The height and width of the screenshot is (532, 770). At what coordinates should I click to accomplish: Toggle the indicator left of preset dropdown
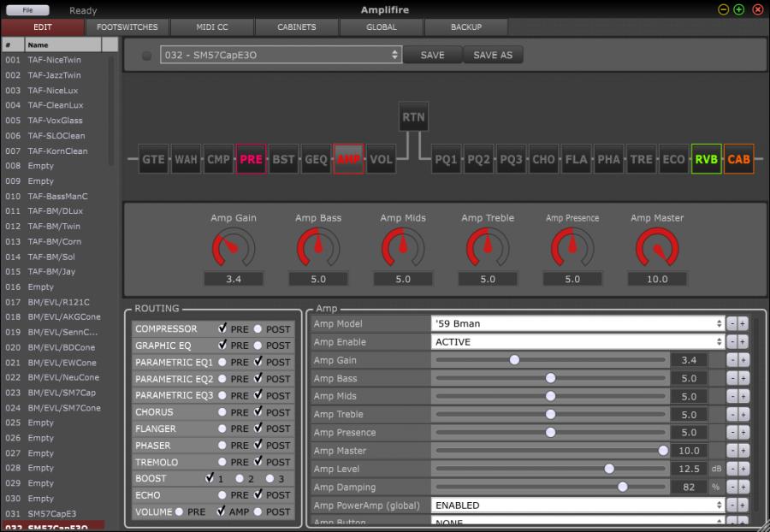click(x=146, y=56)
